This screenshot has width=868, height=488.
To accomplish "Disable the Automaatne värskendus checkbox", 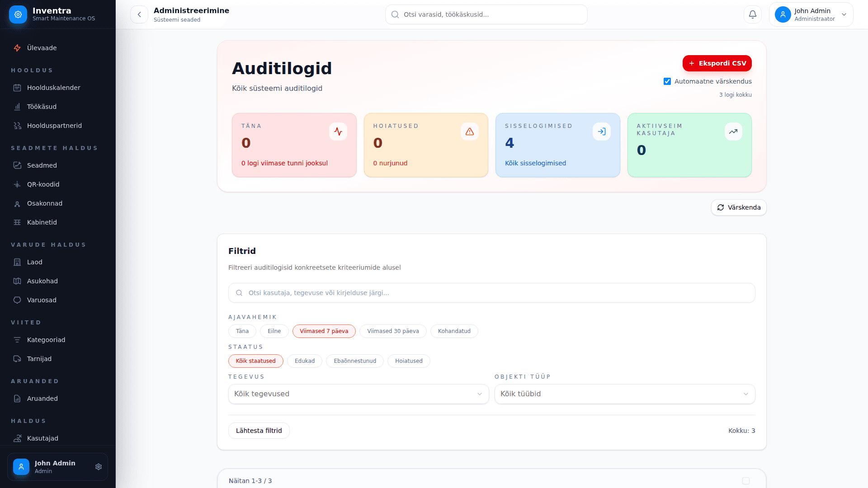I will point(668,81).
